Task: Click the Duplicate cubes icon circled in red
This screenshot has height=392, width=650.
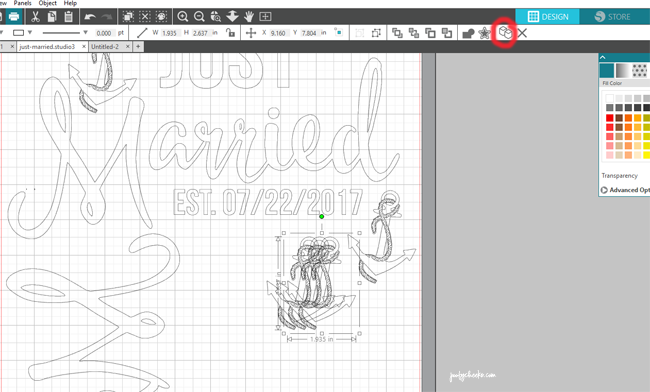Action: pyautogui.click(x=505, y=32)
